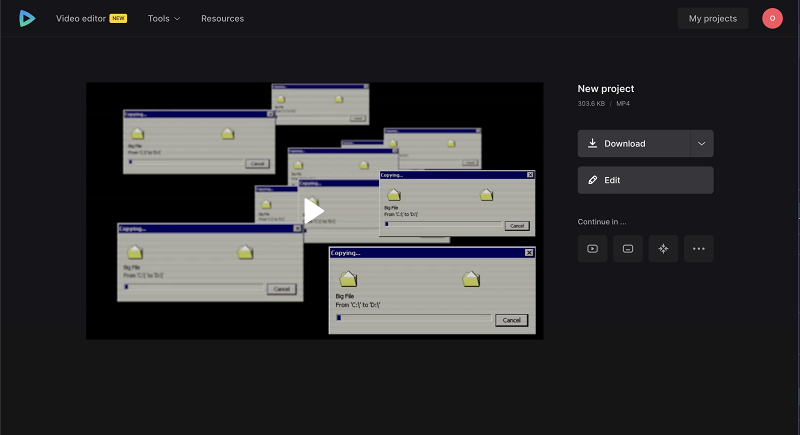Show more continue-in options (three dots)
The width and height of the screenshot is (800, 435).
click(698, 249)
